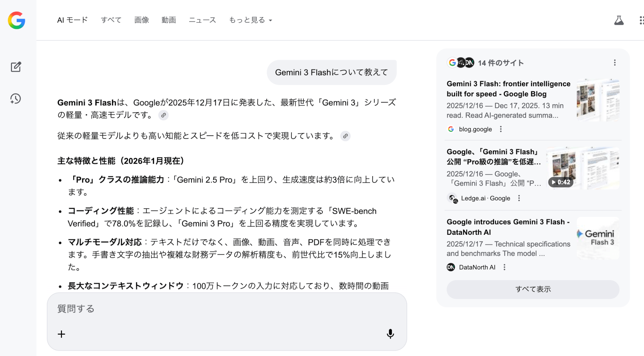
Task: Switch to the 画像 tab
Action: (142, 20)
